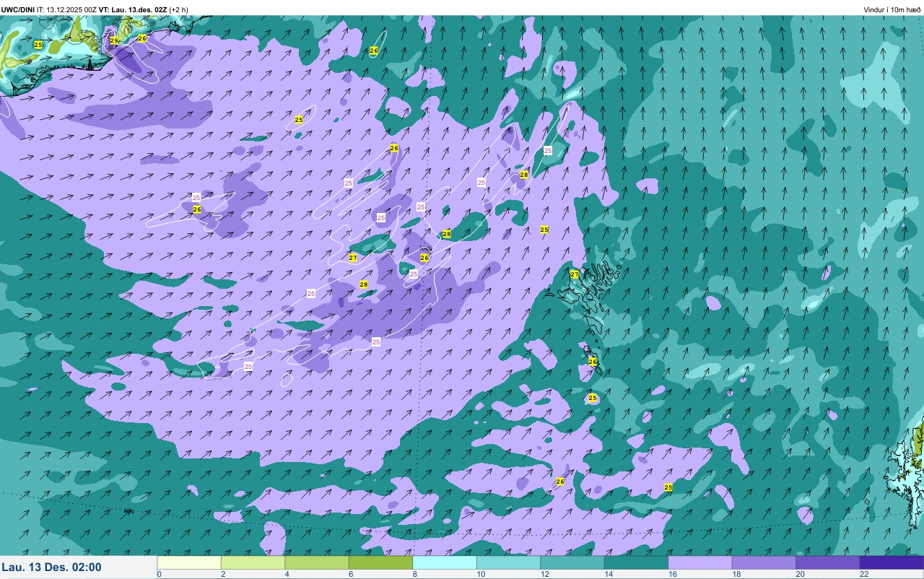This screenshot has width=924, height=579.
Task: Click the 60N latitude label
Action: point(129,511)
